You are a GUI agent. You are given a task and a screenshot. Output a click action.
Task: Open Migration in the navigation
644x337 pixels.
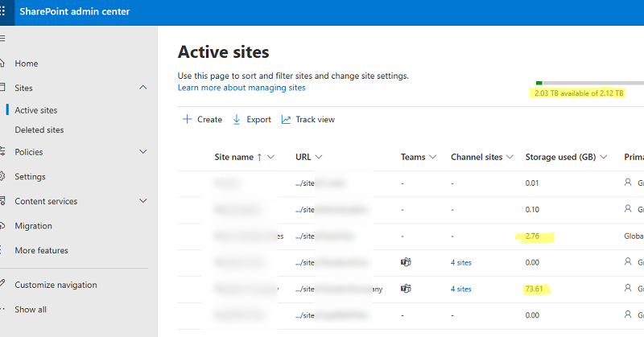pos(33,226)
